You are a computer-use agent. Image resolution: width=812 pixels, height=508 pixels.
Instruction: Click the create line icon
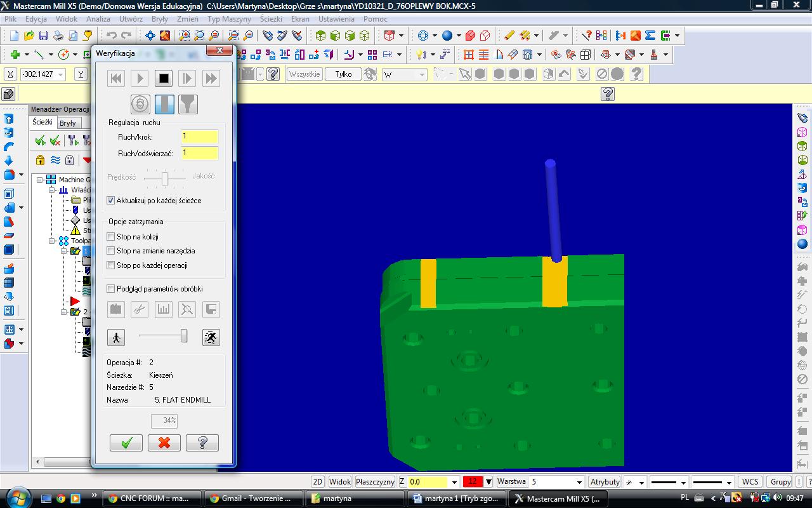coord(39,55)
